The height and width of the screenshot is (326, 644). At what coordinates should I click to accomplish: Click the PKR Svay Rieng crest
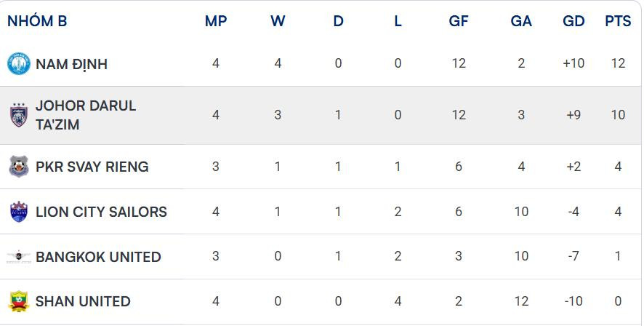[18, 167]
